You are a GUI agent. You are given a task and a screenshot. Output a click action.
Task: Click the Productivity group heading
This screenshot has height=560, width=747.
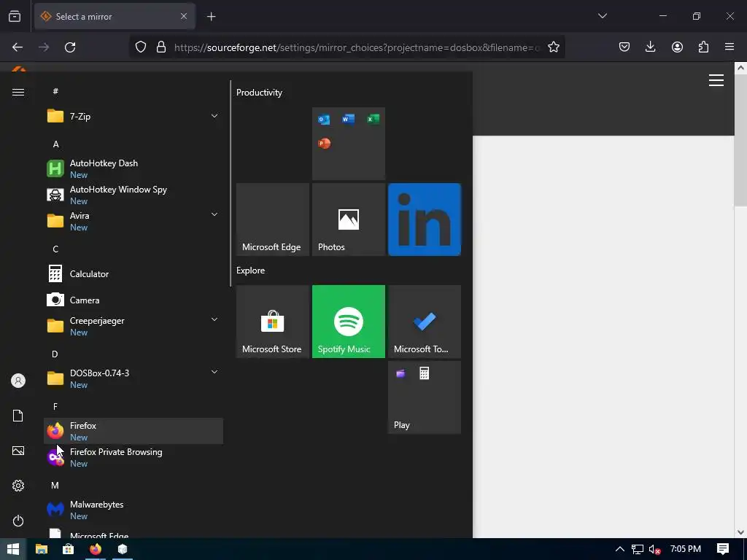259,93
